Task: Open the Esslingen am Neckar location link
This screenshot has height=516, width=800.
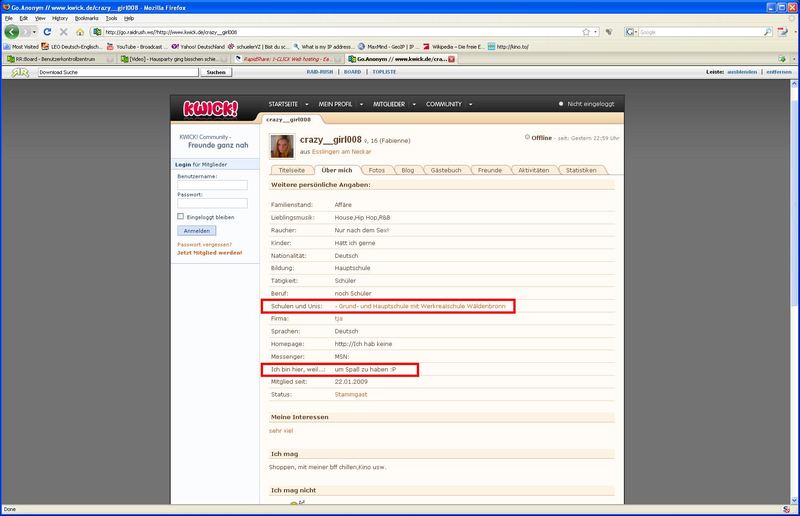Action: (x=341, y=152)
